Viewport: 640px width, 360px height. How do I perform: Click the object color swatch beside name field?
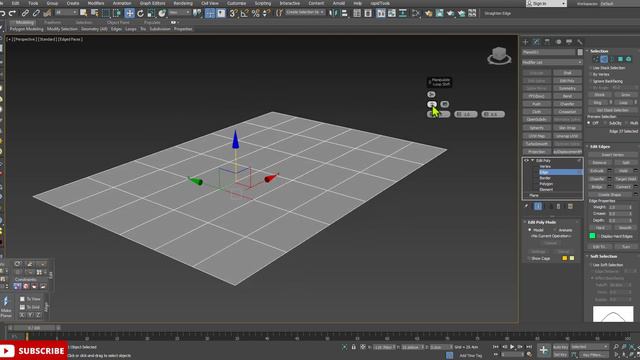click(x=580, y=52)
